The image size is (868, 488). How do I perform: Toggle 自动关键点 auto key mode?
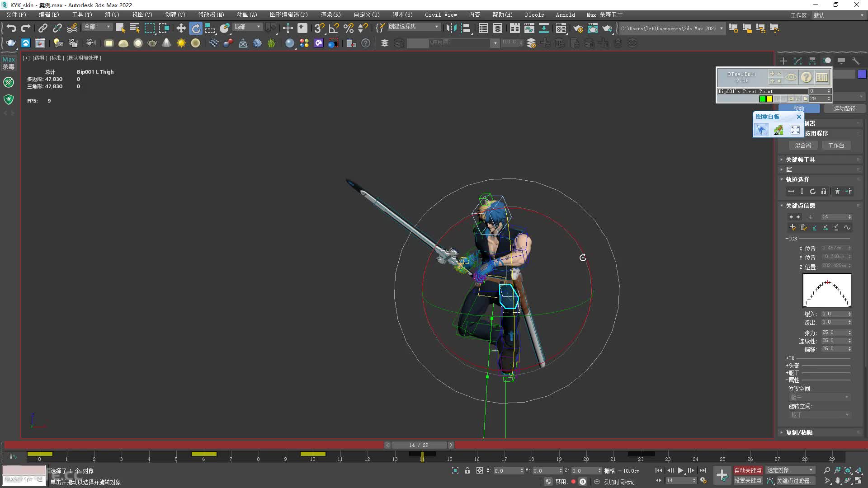click(x=748, y=470)
